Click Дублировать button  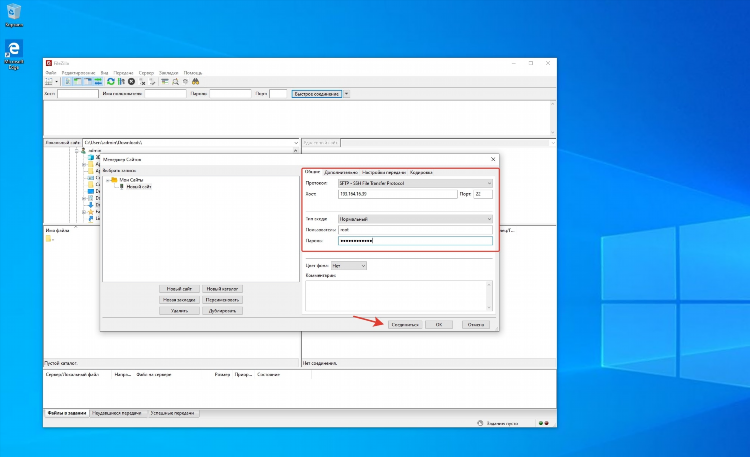point(222,311)
